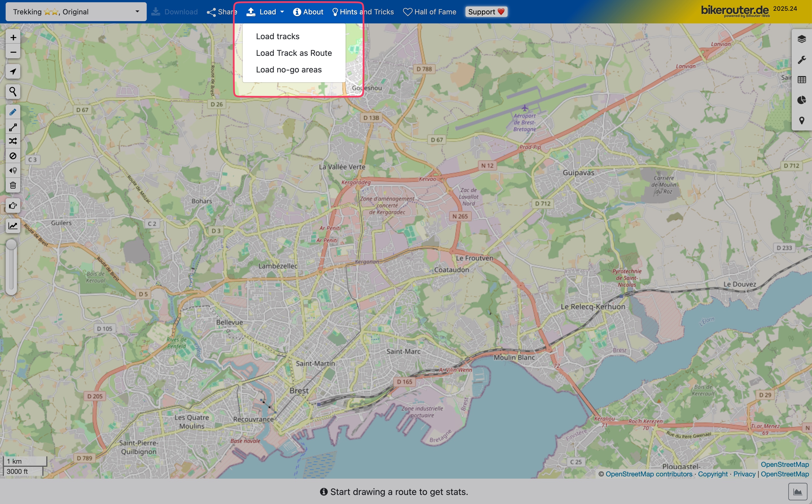
Task: Select the no-go area circle tool
Action: click(x=13, y=156)
